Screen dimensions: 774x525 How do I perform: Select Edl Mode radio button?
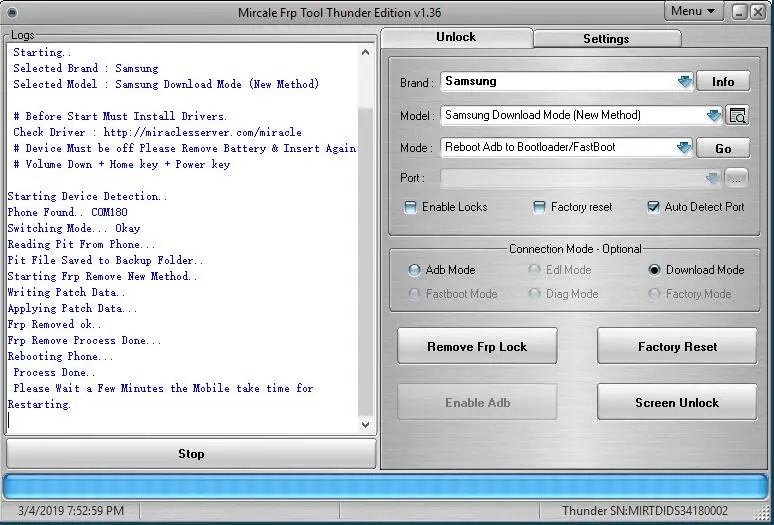coord(534,270)
